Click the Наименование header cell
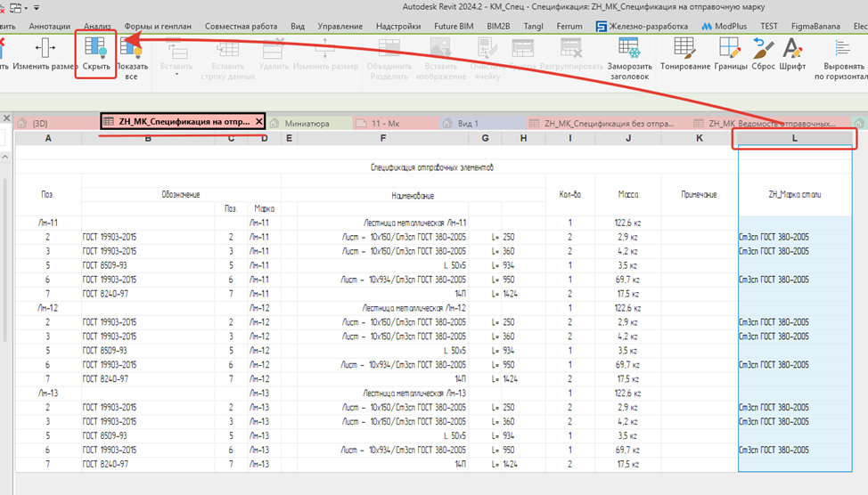The image size is (868, 495). (413, 195)
